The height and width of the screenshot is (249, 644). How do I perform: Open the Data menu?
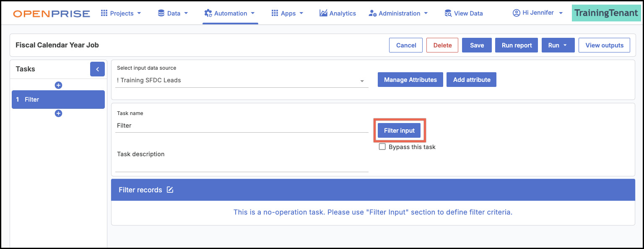[173, 13]
